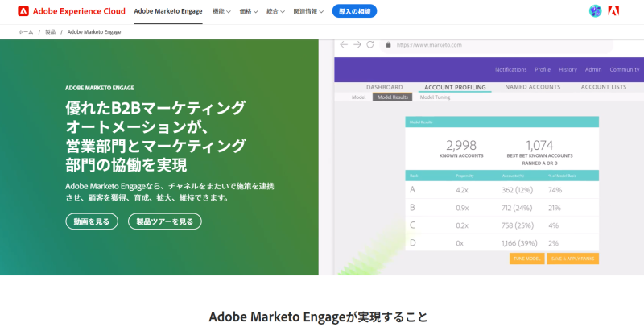Click the Adobe Marketo Engageが実現すること heading

click(x=318, y=317)
